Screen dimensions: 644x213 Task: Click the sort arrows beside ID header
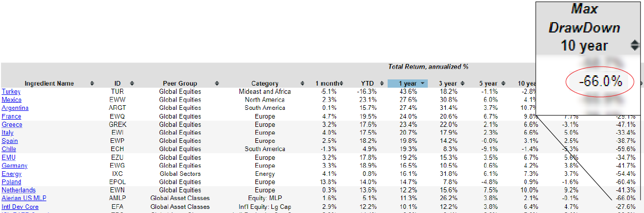[132, 84]
